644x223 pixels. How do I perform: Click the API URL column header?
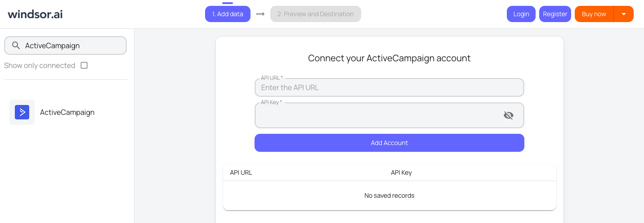[241, 173]
